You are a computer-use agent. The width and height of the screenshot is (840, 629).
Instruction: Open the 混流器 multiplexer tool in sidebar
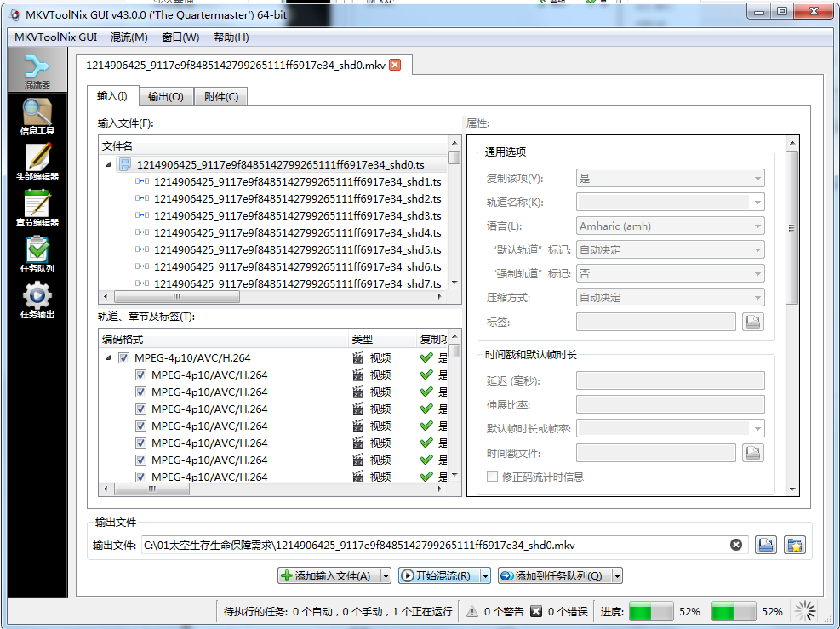click(x=37, y=70)
